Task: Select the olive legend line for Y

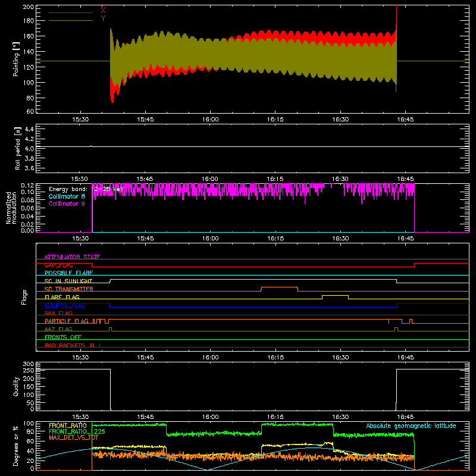Action: pyautogui.click(x=71, y=20)
